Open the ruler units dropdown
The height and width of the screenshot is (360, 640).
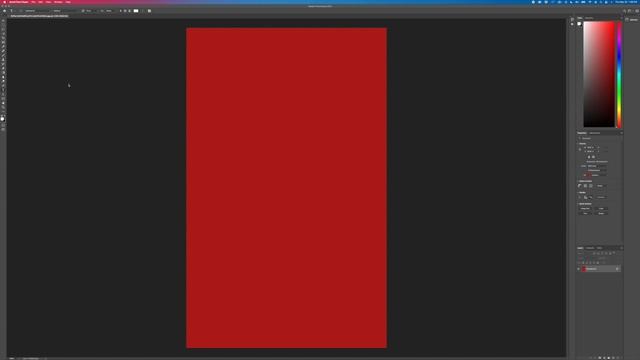click(x=601, y=186)
